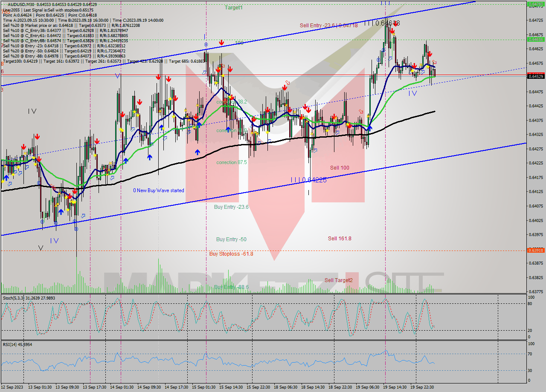The width and height of the screenshot is (546, 392).
Task: Click the 'correction 87.5' label
Action: (232, 162)
